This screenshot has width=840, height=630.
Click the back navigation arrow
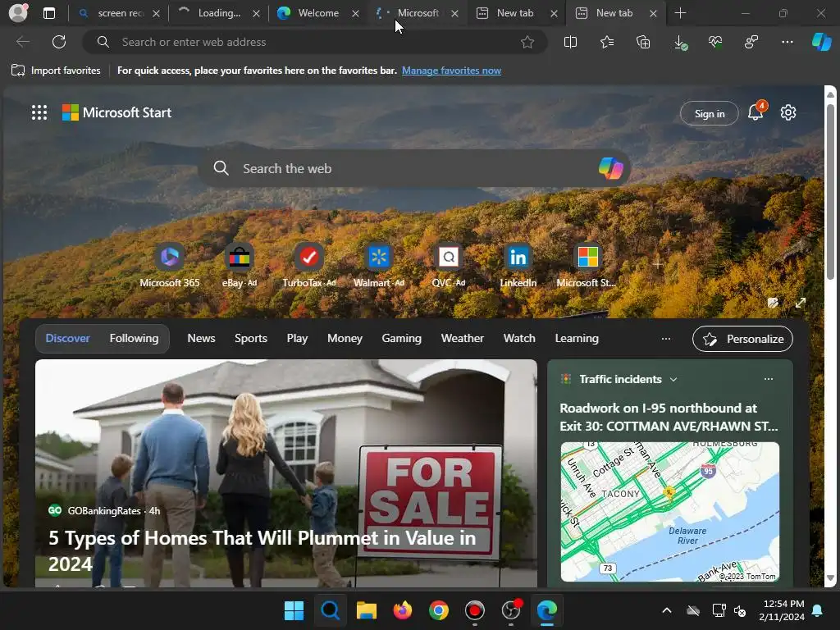[22, 42]
